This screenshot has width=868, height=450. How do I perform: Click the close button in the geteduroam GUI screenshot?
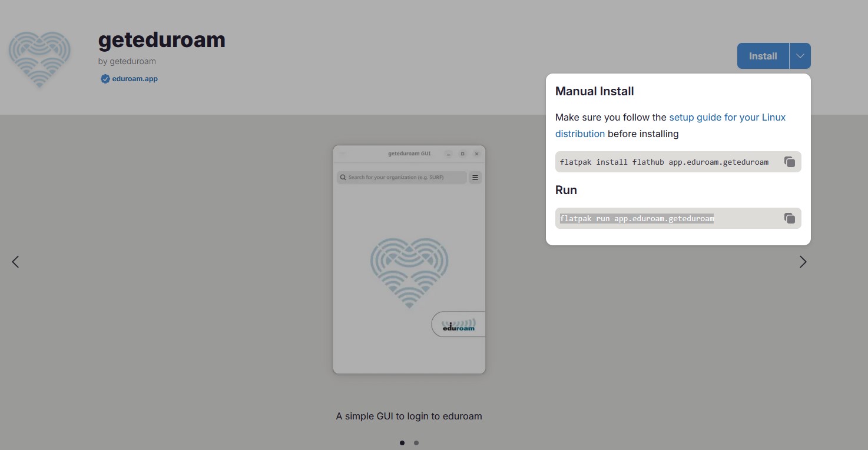tap(476, 154)
